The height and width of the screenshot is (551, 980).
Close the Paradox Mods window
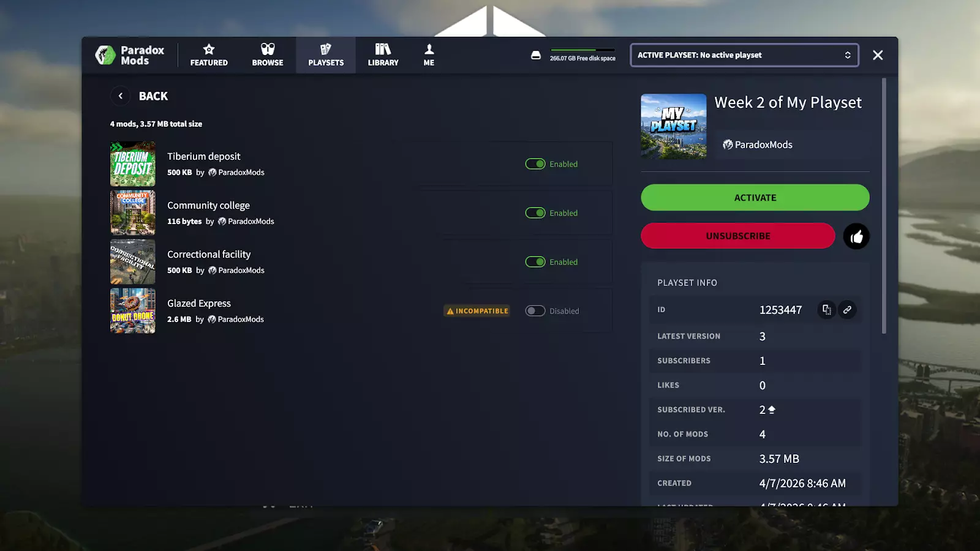(878, 55)
